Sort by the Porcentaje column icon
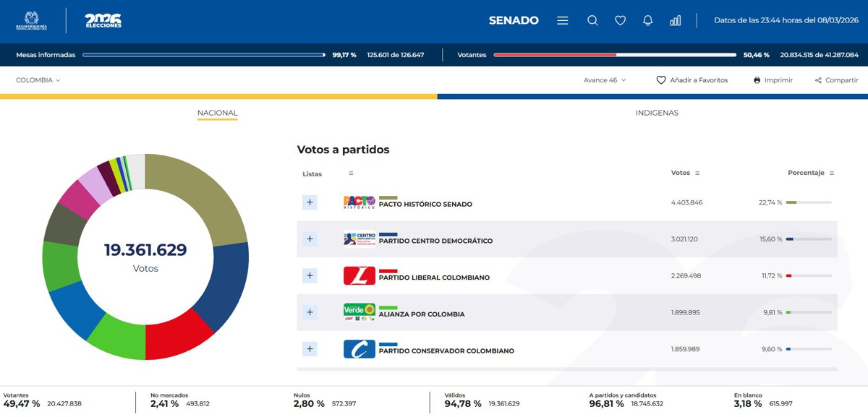 [832, 173]
